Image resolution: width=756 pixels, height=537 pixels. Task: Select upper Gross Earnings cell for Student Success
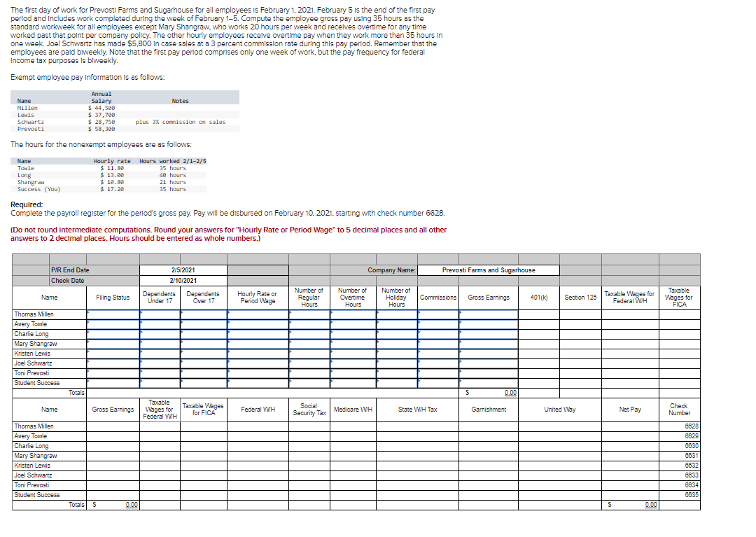tap(489, 383)
